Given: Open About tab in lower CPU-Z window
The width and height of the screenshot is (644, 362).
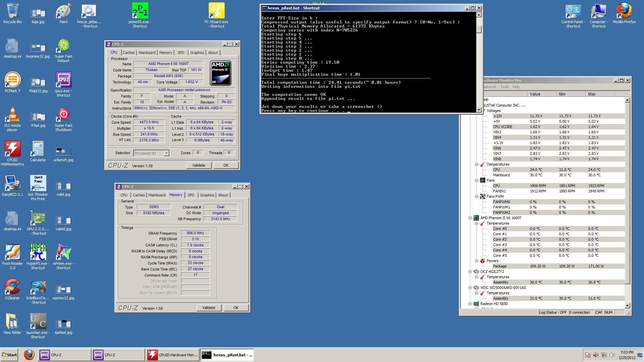Looking at the screenshot, I should 223,195.
